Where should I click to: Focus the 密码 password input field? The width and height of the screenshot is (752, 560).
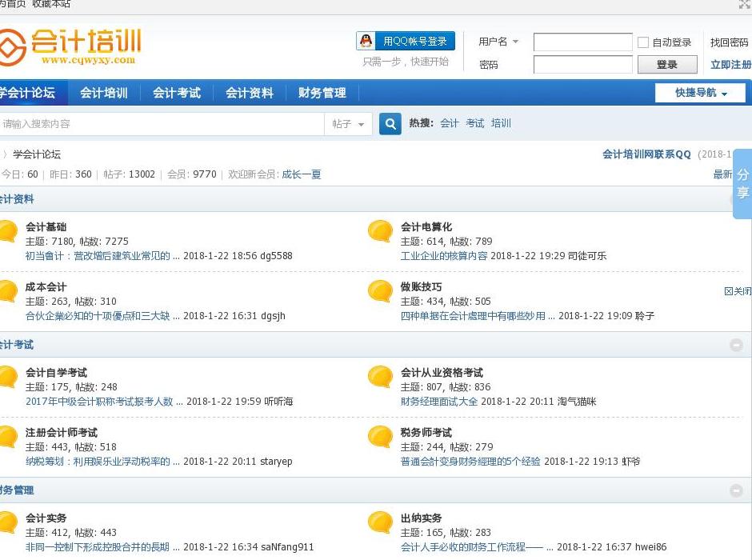(x=582, y=64)
